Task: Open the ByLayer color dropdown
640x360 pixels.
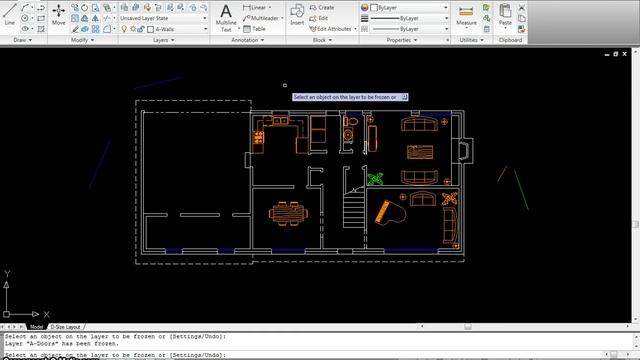Action: pyautogui.click(x=445, y=7)
